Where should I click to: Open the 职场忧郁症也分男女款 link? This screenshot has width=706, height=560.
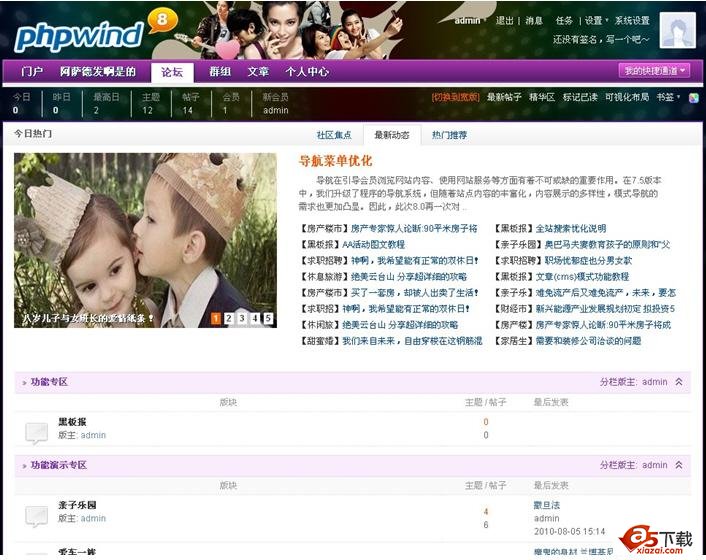(x=588, y=261)
